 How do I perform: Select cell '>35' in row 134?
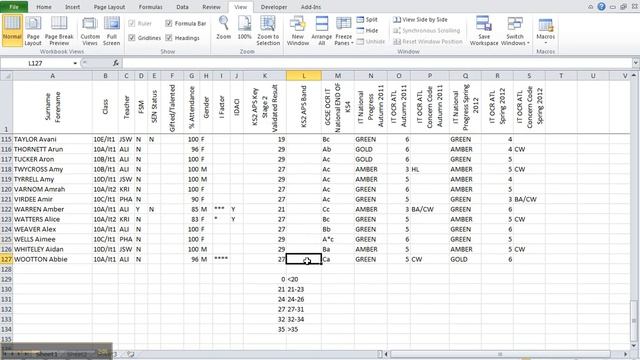pos(304,329)
